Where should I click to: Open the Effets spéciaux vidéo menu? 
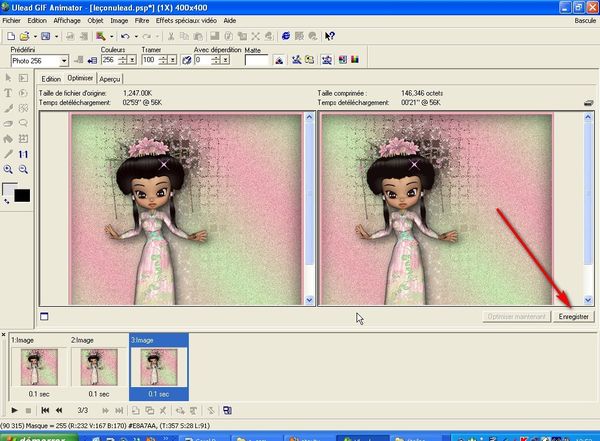point(186,21)
